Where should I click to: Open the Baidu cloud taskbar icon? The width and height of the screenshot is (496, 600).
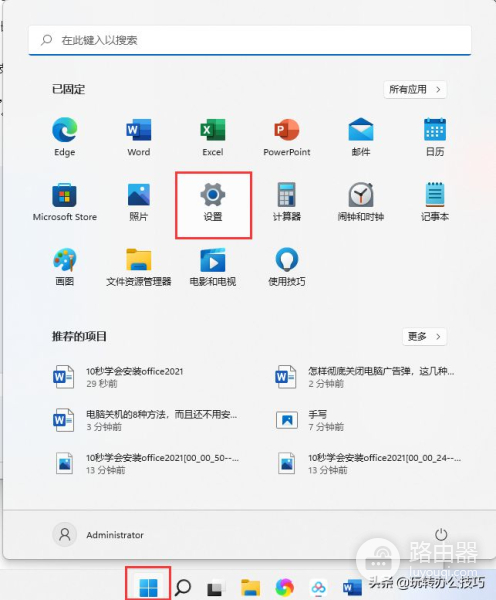(318, 587)
